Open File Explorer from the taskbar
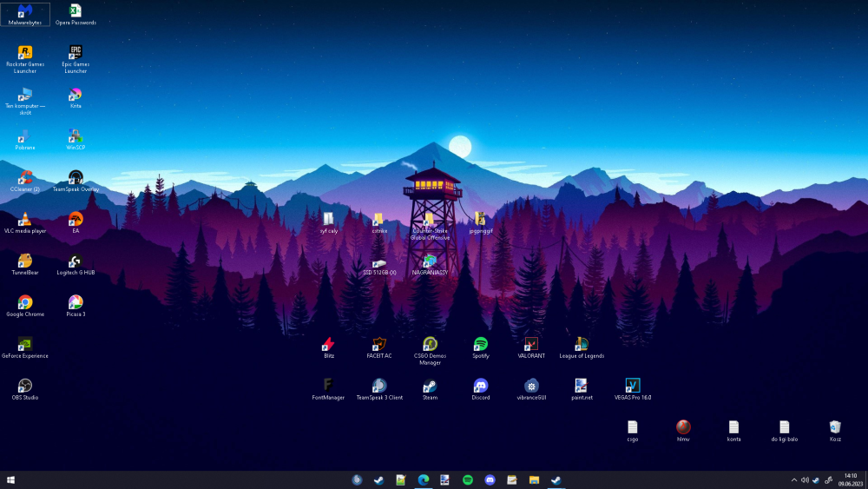Image resolution: width=868 pixels, height=489 pixels. pyautogui.click(x=534, y=480)
